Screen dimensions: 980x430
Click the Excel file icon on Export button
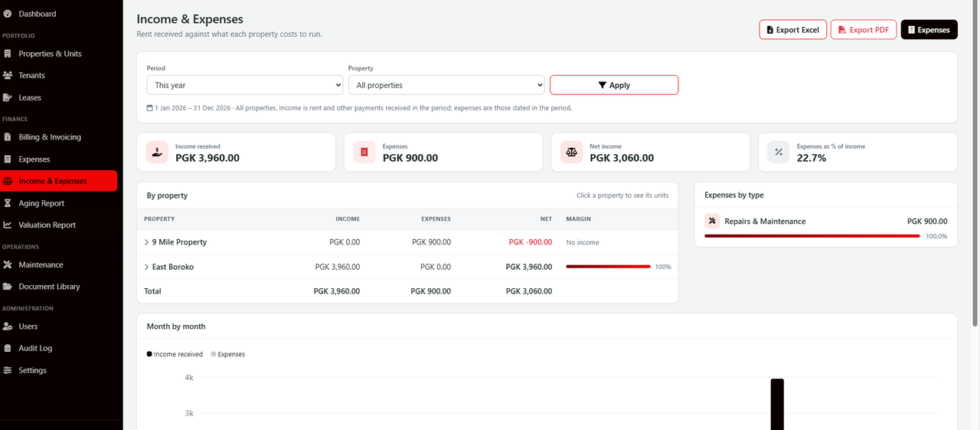770,30
